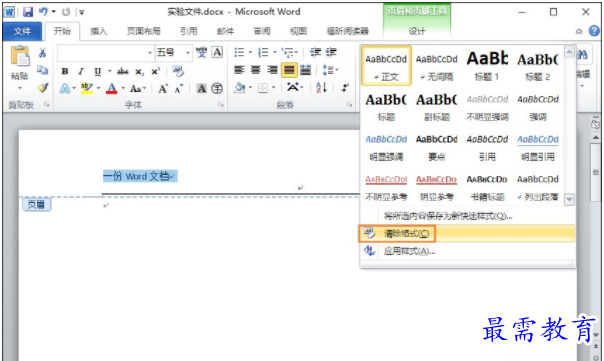This screenshot has height=361, width=604.
Task: Toggle Italic formatting
Action: 81,71
